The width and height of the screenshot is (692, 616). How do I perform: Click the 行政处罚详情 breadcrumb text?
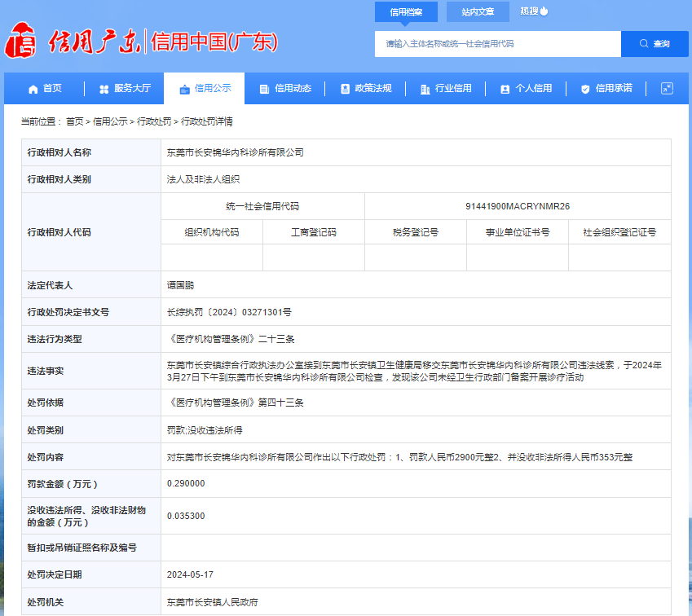click(x=206, y=121)
